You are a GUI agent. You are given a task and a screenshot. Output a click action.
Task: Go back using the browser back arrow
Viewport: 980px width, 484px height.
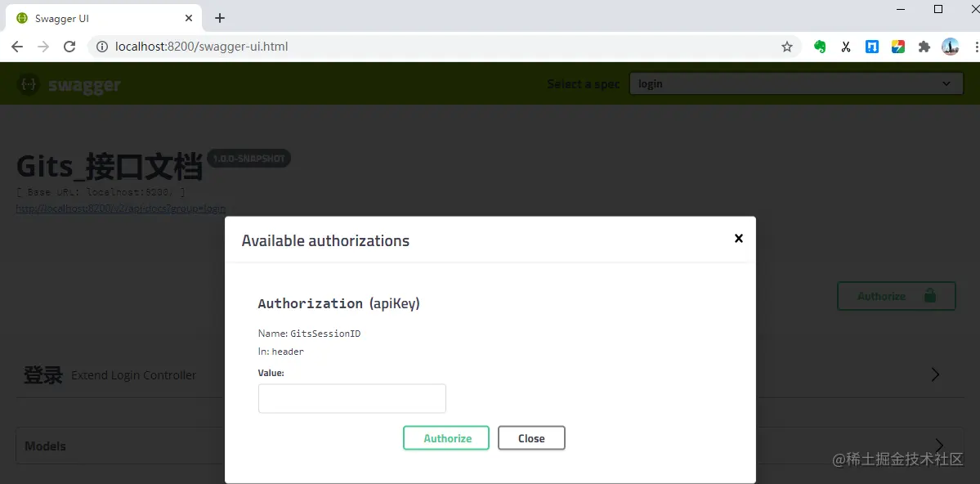[x=17, y=47]
